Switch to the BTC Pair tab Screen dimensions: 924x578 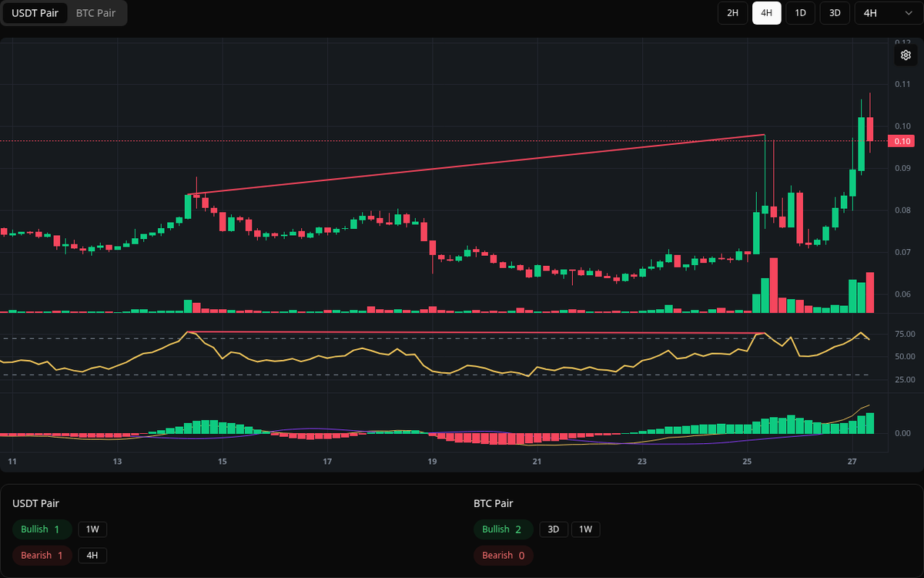95,13
